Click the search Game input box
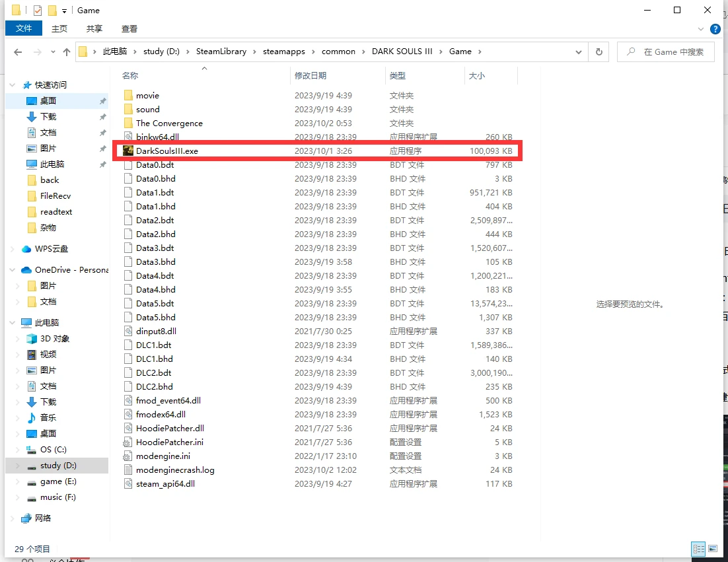 pos(665,52)
